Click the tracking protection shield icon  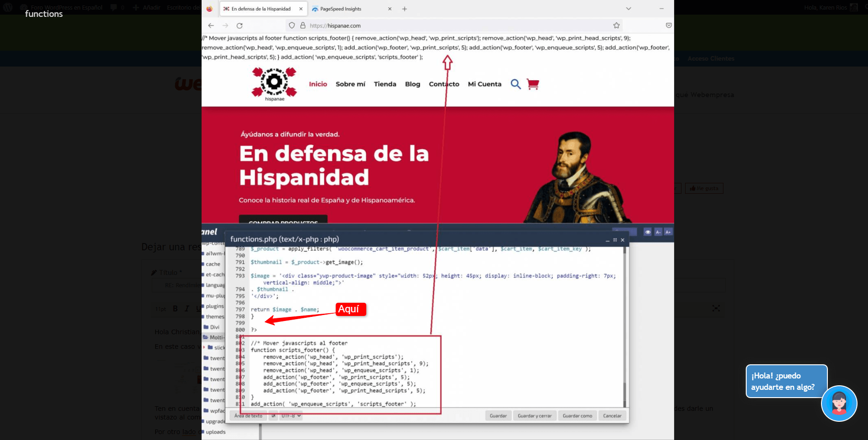[x=292, y=26]
